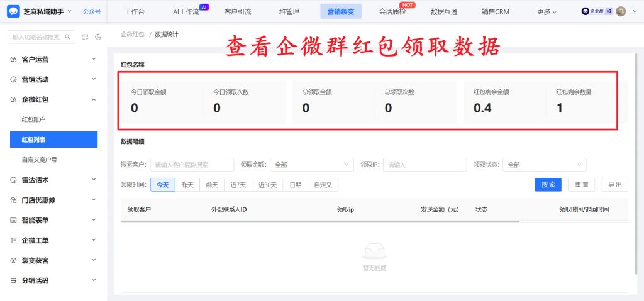Click the user avatar at top right
Image resolution: width=644 pixels, height=301 pixels.
pos(621,11)
